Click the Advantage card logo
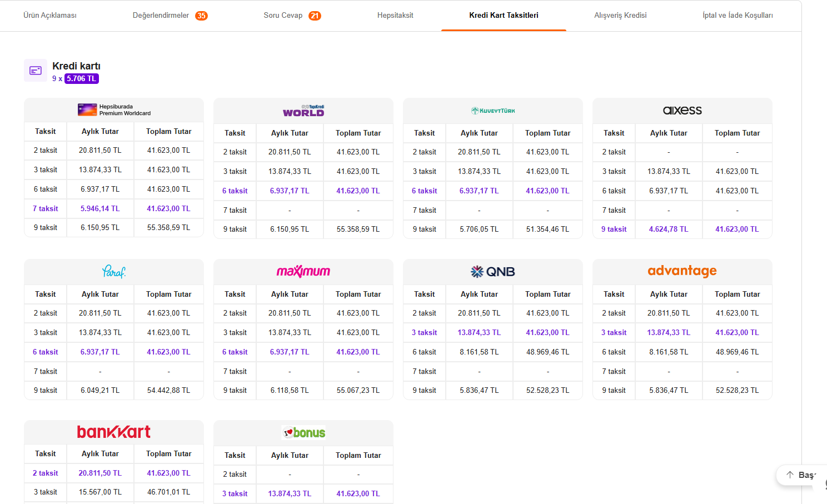827x504 pixels. (x=682, y=271)
